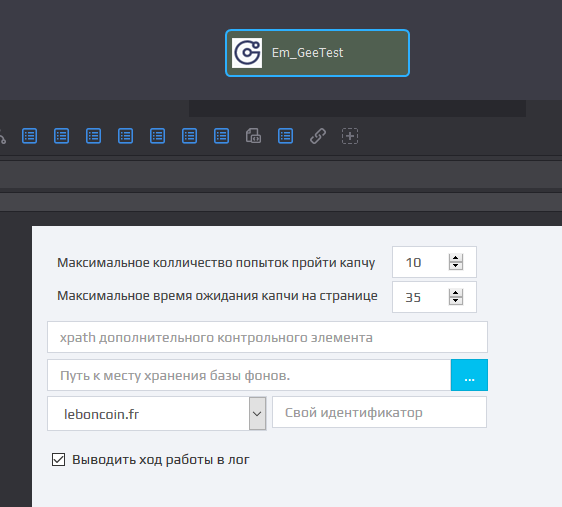Viewport: 562px width, 507px height.
Task: Click the 'Путь к месту хранения базы фонов' field
Action: click(x=249, y=375)
